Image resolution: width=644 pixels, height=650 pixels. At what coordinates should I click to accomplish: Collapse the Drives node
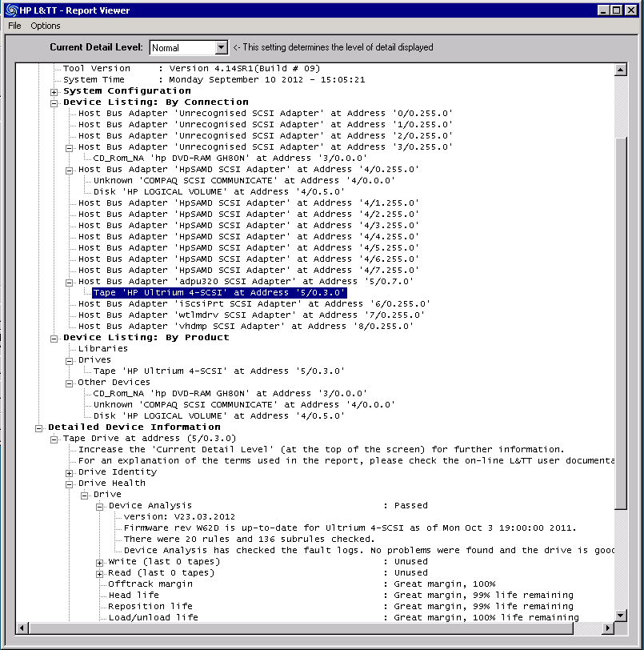[70, 361]
